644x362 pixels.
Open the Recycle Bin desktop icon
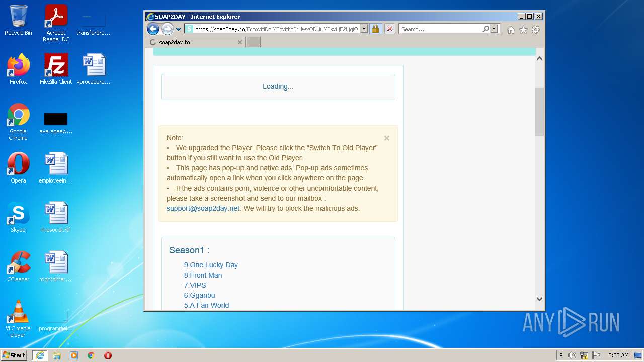point(18,20)
